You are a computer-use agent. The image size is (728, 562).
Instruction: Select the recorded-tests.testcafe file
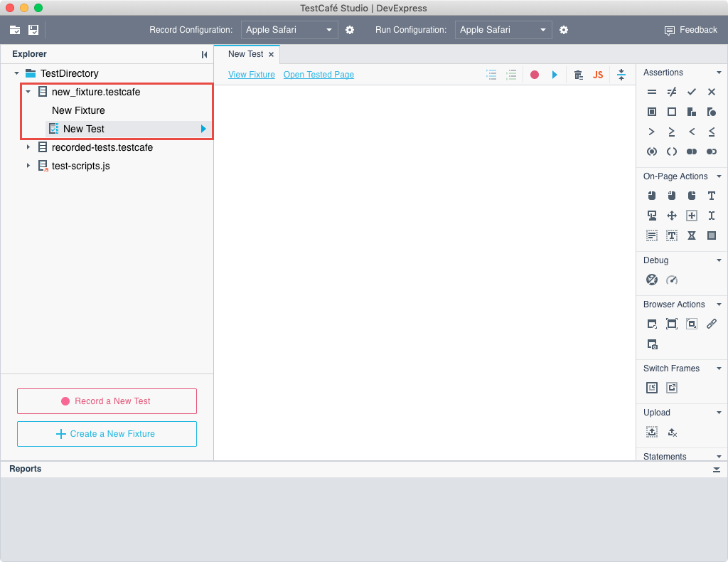pyautogui.click(x=102, y=147)
